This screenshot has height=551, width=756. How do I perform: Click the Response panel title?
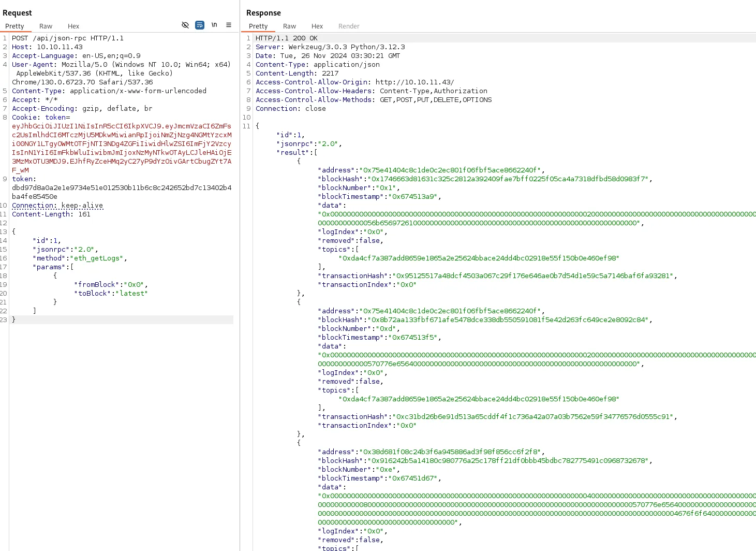click(263, 13)
